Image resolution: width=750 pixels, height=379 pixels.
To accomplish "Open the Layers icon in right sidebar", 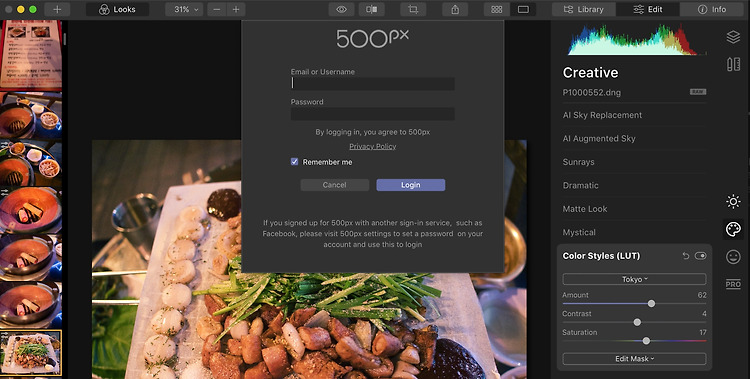I will (733, 37).
